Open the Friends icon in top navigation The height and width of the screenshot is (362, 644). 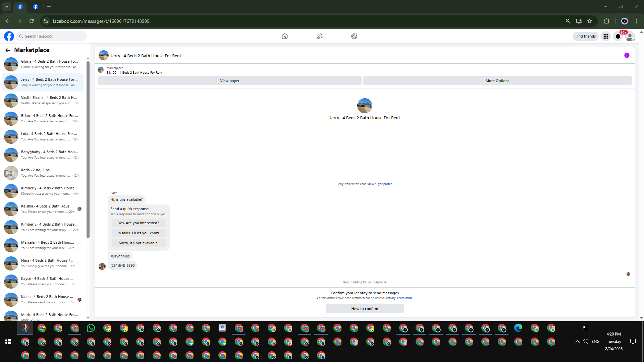click(319, 36)
